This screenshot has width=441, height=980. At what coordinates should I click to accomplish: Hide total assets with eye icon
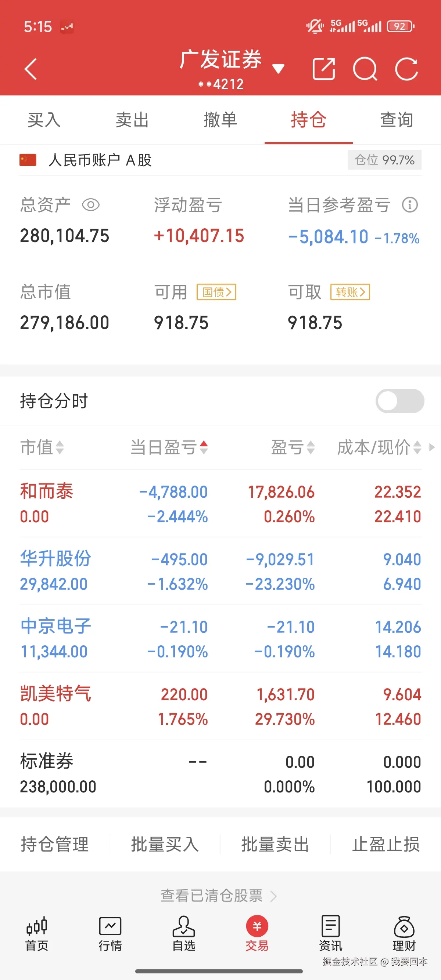[x=91, y=205]
